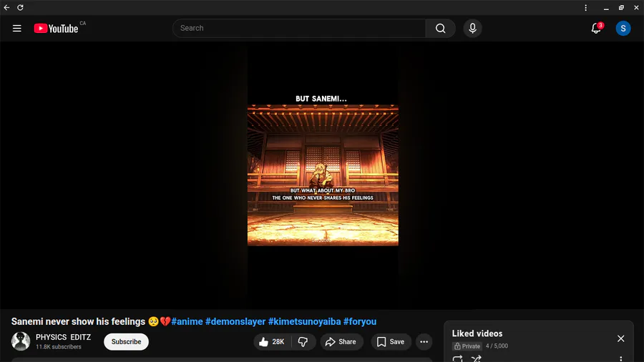This screenshot has height=362, width=644.
Task: Click the 11.8K subscribers text
Action: [59, 347]
